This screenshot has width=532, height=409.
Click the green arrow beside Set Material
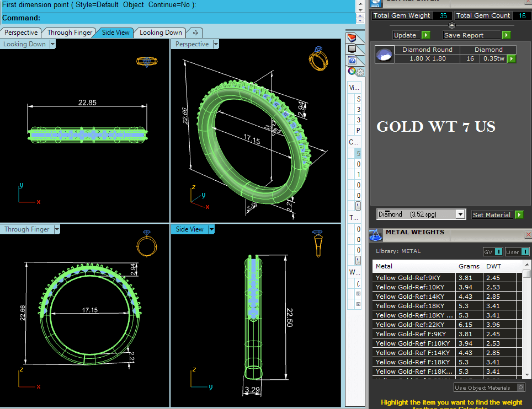519,214
